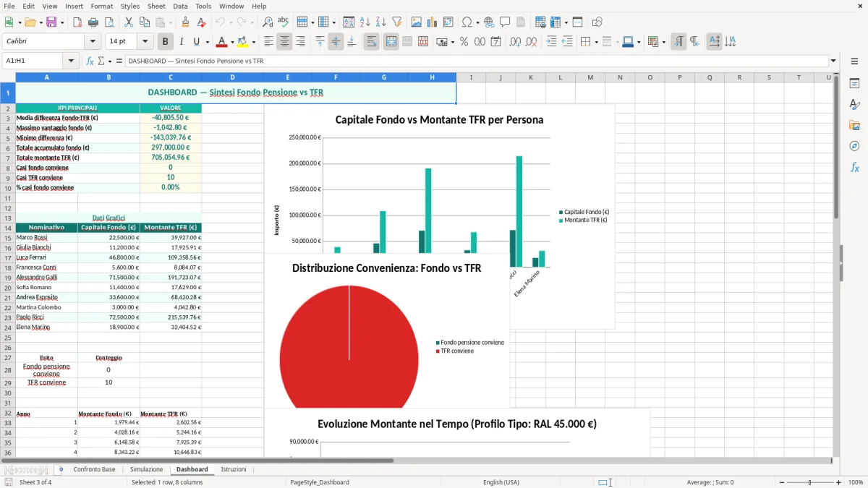
Task: Click the AutoFilter funnel icon
Action: tap(396, 22)
